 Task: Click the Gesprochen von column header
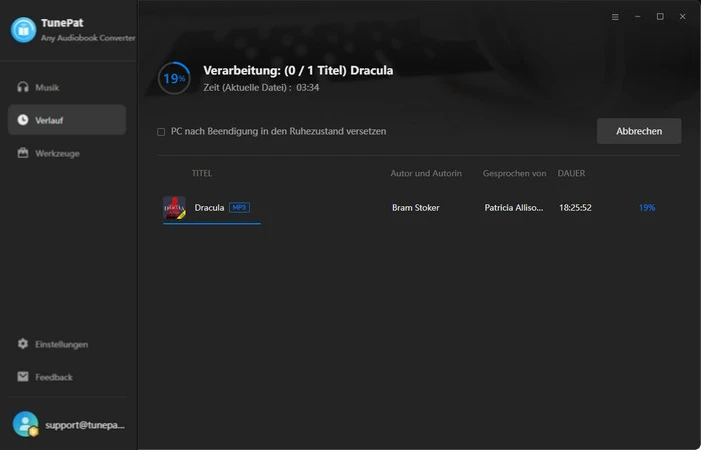click(x=514, y=173)
